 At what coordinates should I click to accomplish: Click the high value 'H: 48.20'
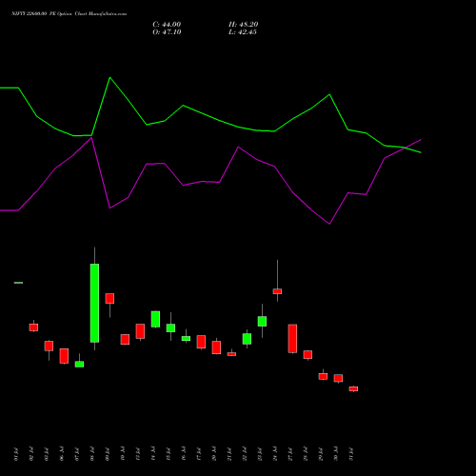(244, 25)
